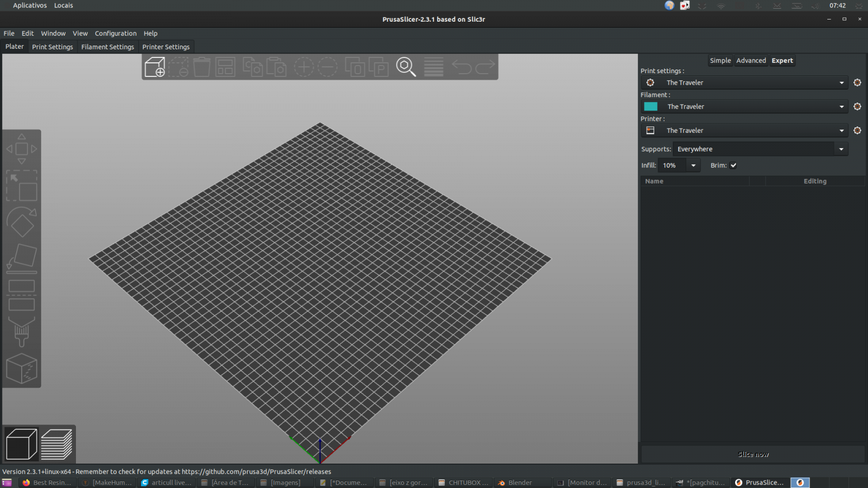Select the Scale gizmo tool

[x=22, y=185]
